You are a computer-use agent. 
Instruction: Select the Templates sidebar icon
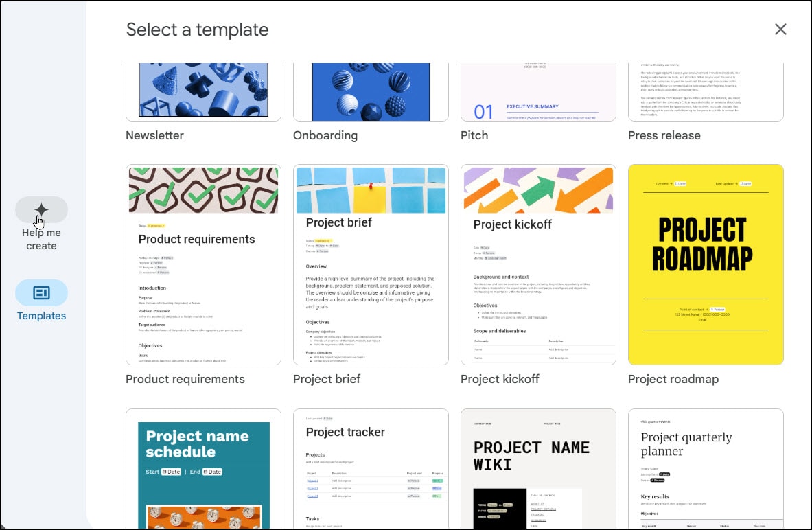coord(41,293)
